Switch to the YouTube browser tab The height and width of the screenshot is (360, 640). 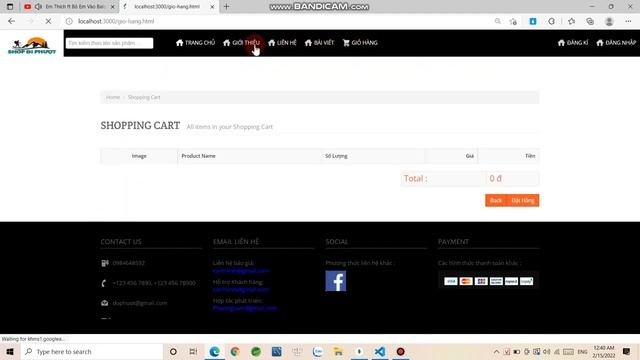coord(69,7)
